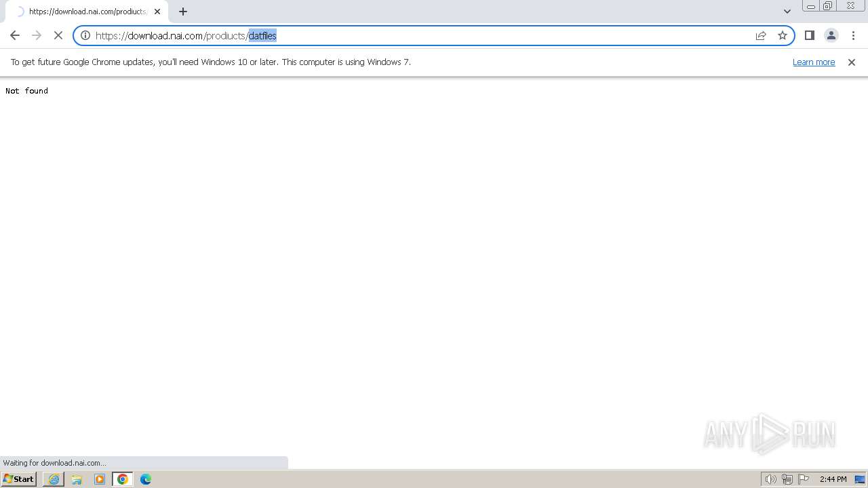Screen dimensions: 868x488
Task: Click the forward navigation arrow
Action: pos(37,35)
